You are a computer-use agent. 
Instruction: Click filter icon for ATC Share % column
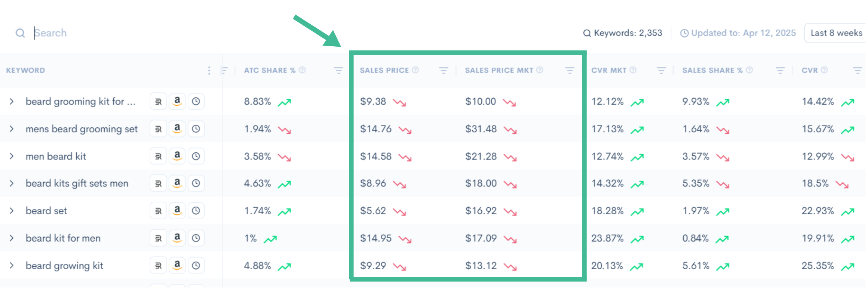[338, 71]
